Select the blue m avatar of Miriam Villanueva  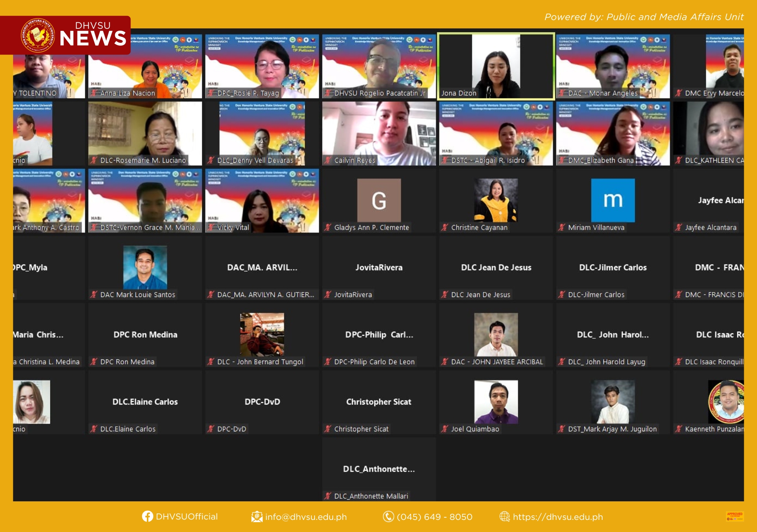click(x=613, y=200)
